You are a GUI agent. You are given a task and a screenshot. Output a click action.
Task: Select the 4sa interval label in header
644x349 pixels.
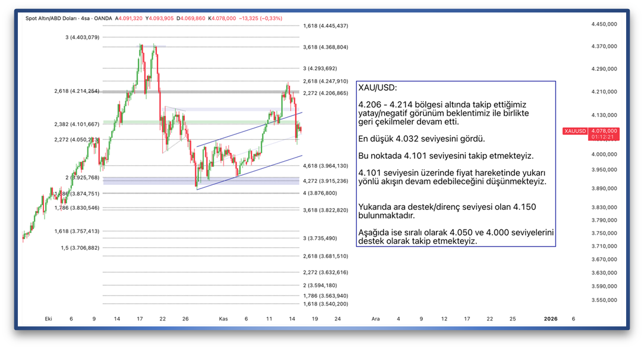point(90,18)
